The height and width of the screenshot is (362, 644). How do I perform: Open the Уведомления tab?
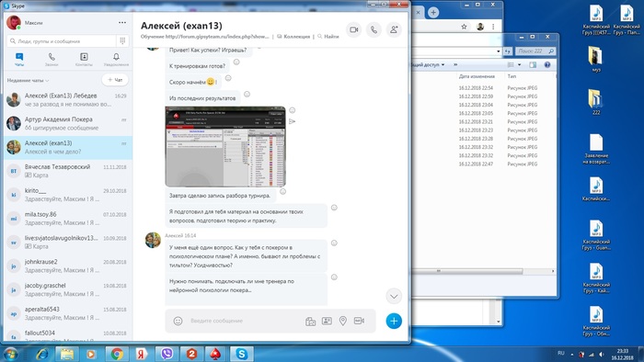coord(116,60)
